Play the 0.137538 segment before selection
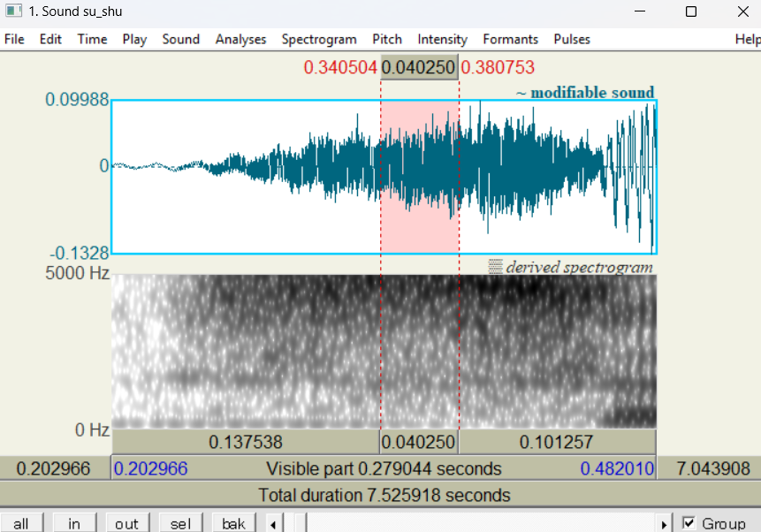The height and width of the screenshot is (532, 761). [246, 442]
